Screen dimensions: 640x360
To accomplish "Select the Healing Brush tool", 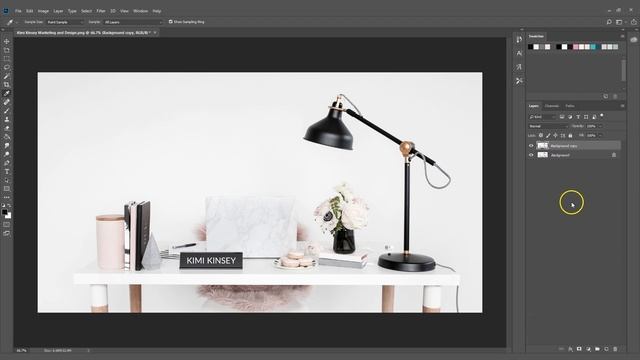I will [x=7, y=102].
